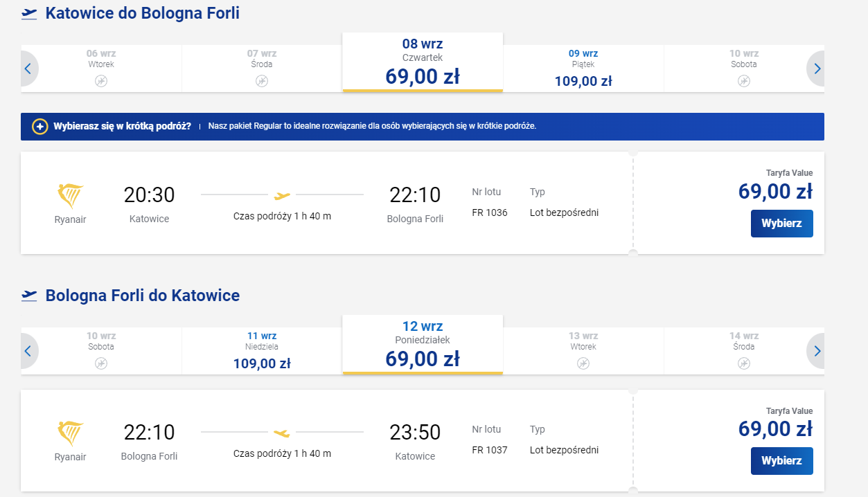Click the plane icon beside Bologna Forli do Katowice
The width and height of the screenshot is (868, 497).
click(x=29, y=296)
